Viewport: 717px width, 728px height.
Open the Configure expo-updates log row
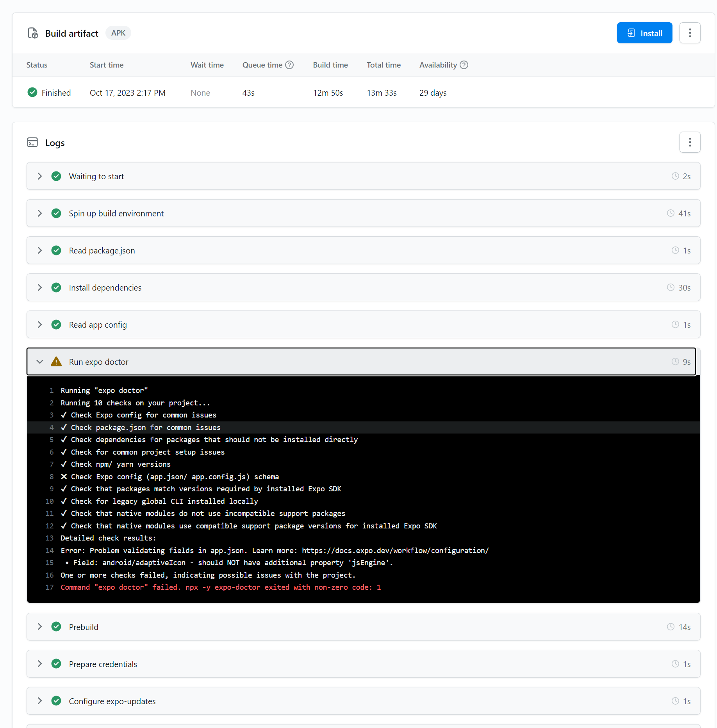click(x=363, y=701)
